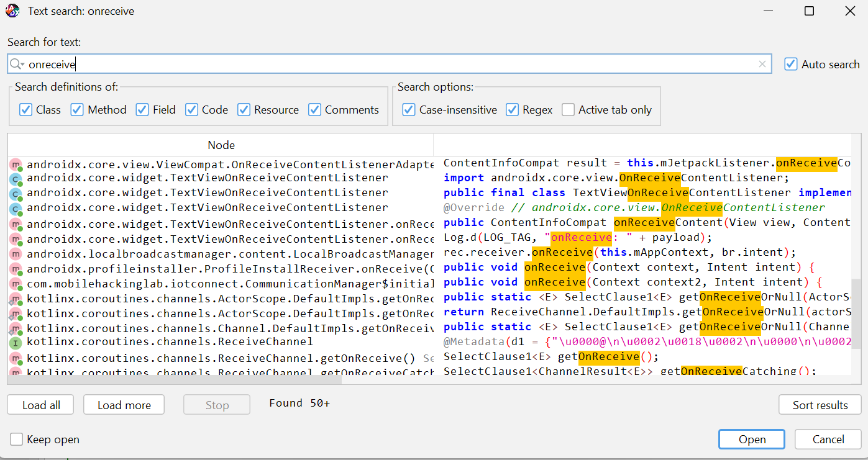Click interface icon beside kotlinx ReceiveChannel row
Screen dimensions: 868x460
tap(16, 342)
